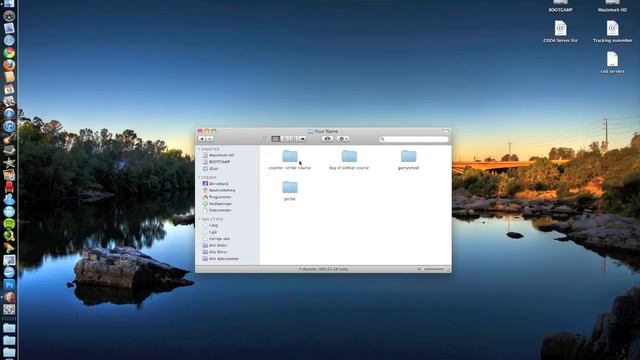Collapse the SØK ETTER sidebar section
This screenshot has height=360, width=640.
pyautogui.click(x=199, y=219)
